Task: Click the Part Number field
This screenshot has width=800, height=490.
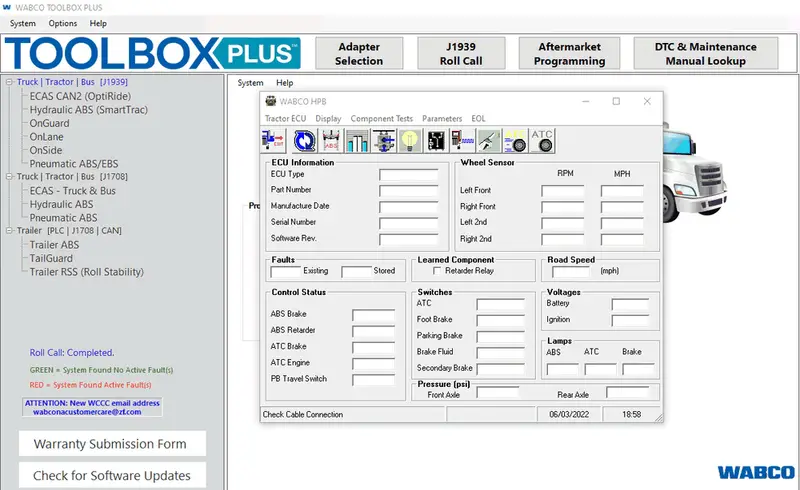Action: [409, 191]
